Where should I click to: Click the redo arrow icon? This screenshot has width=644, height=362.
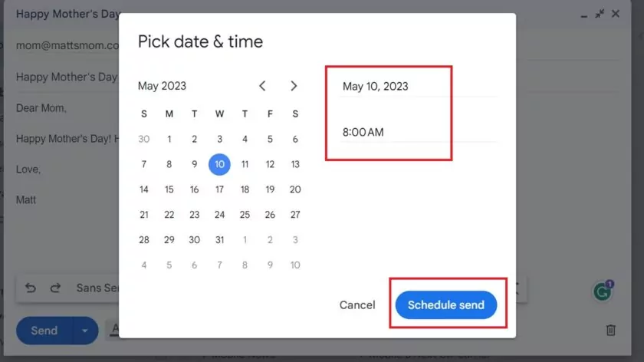[55, 288]
